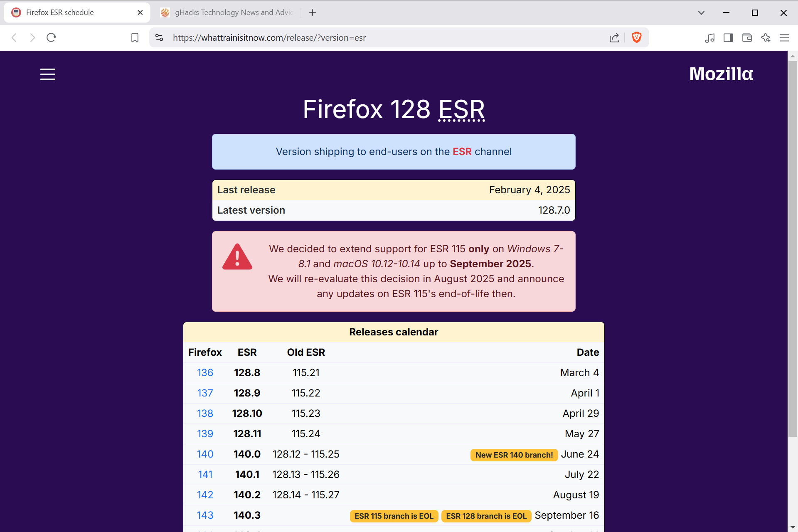Open a new tab with the plus button
Screen dimensions: 798x532
[x=312, y=12]
